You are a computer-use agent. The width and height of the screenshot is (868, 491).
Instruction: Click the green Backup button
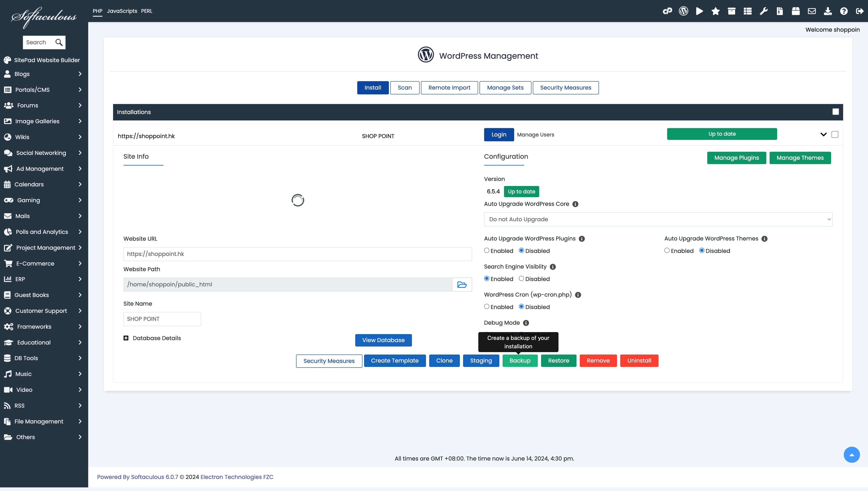tap(520, 361)
